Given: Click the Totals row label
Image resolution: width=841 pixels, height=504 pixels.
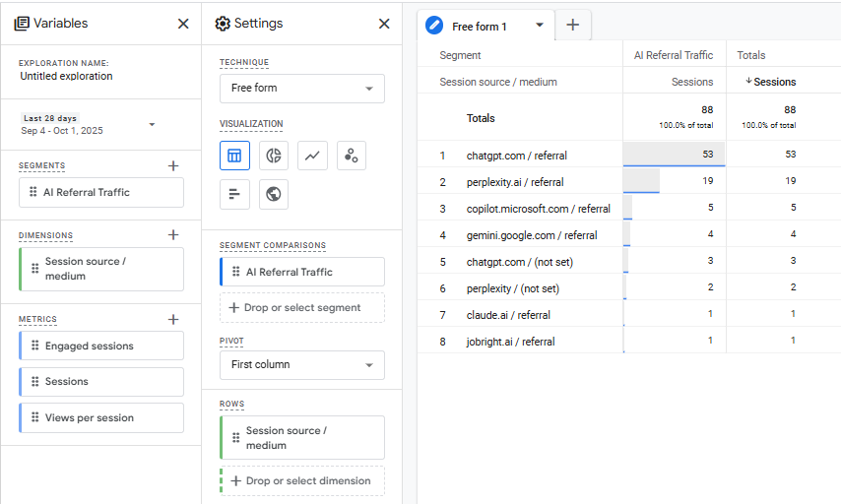Looking at the screenshot, I should coord(481,118).
